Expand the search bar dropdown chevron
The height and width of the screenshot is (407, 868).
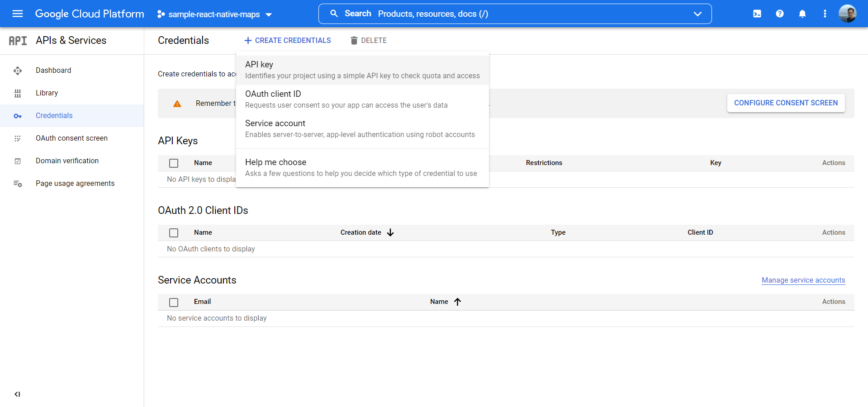[x=697, y=14]
